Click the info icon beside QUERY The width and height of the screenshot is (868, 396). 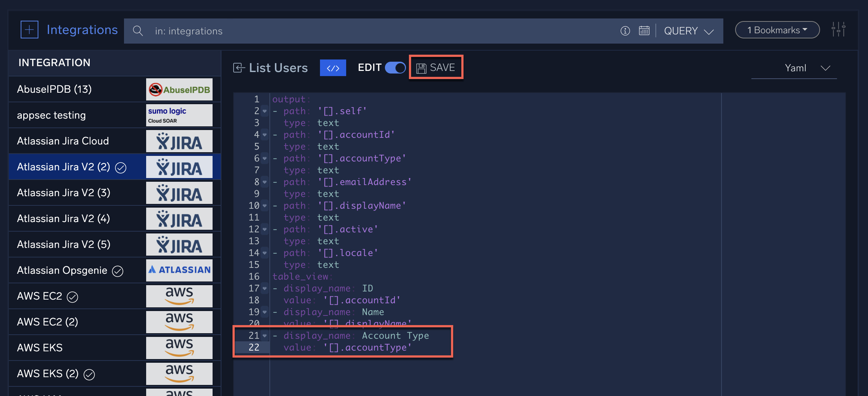tap(625, 31)
